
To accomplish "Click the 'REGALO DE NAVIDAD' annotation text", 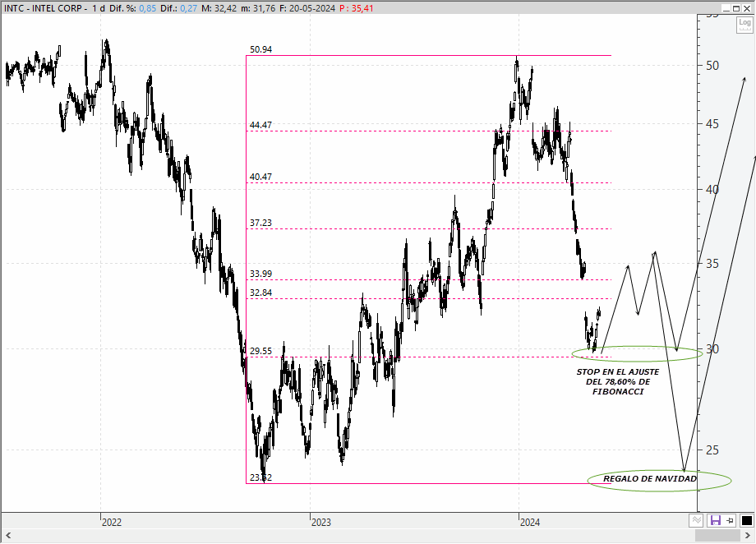I will click(650, 478).
